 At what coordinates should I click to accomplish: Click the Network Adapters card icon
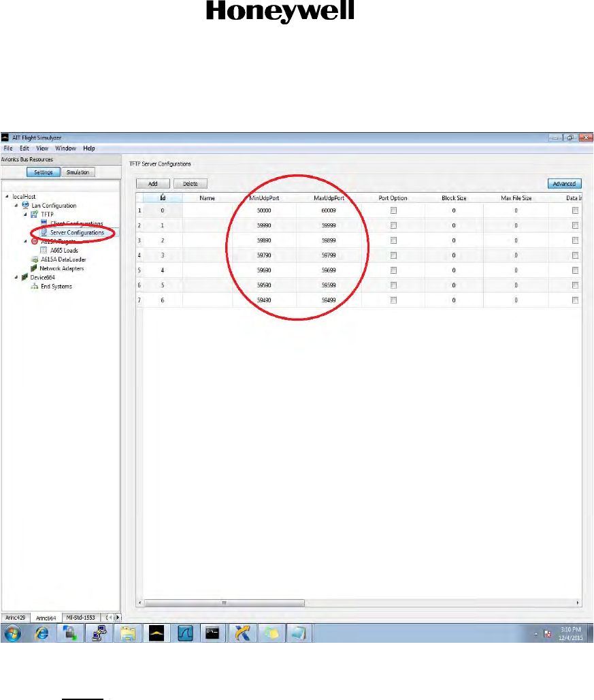pos(33,268)
